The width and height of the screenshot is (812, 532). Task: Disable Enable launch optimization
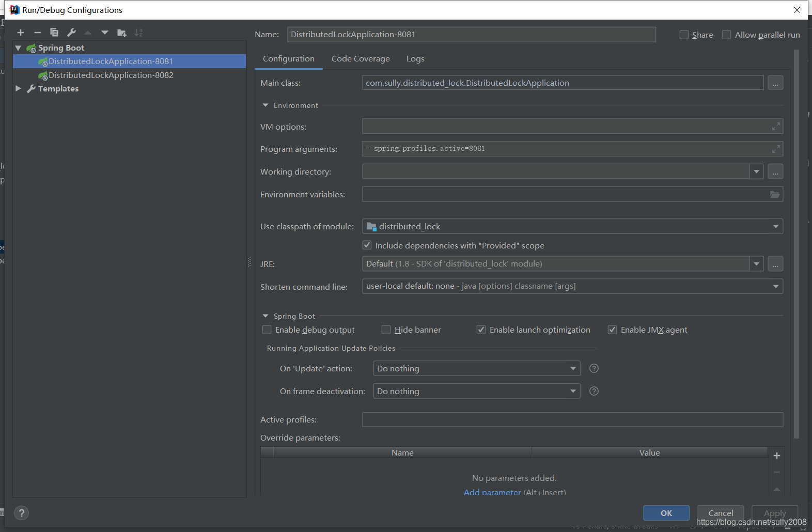pyautogui.click(x=481, y=330)
